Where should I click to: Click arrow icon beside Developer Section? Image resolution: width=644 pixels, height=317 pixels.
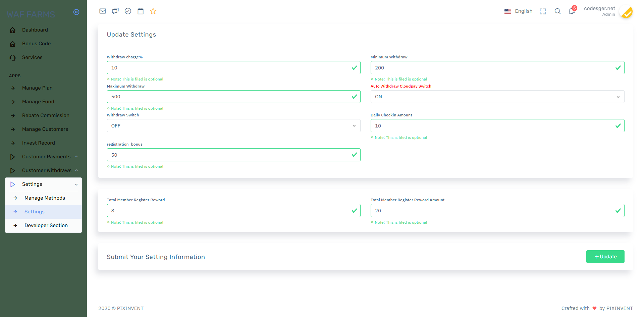(15, 226)
